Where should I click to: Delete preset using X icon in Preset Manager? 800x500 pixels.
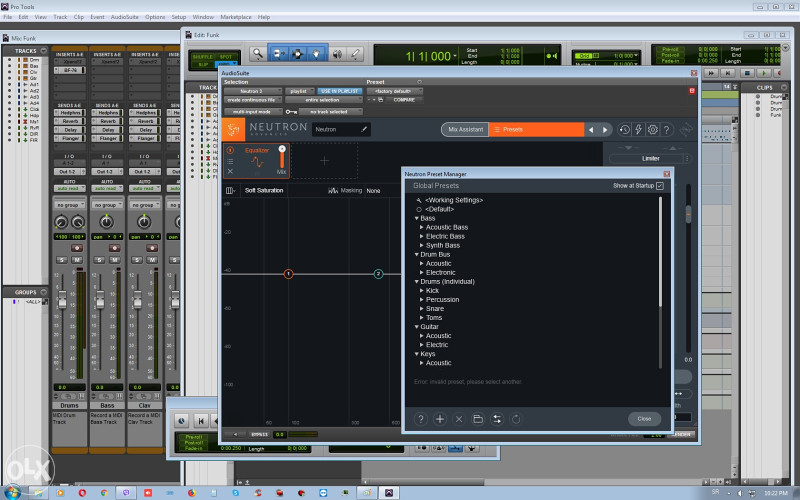coord(459,419)
